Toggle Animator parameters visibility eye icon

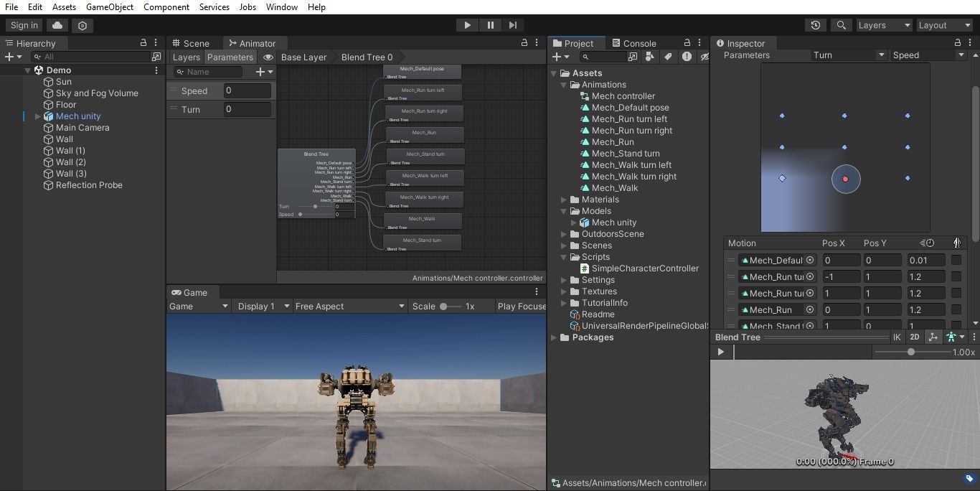click(268, 57)
